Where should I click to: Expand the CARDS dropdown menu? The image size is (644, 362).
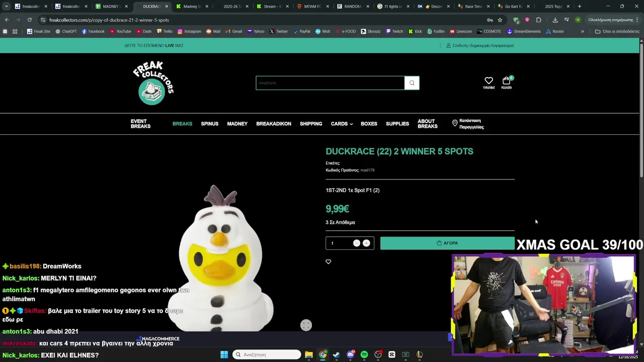(x=342, y=124)
